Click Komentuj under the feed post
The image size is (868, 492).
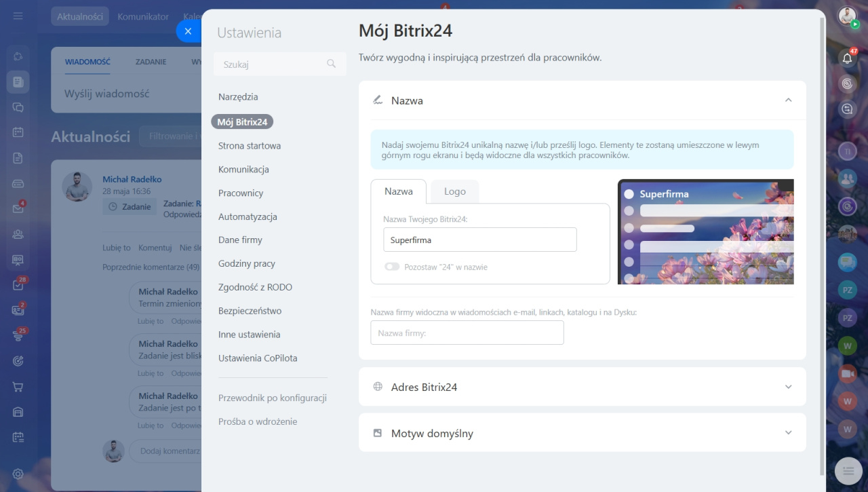pyautogui.click(x=155, y=248)
